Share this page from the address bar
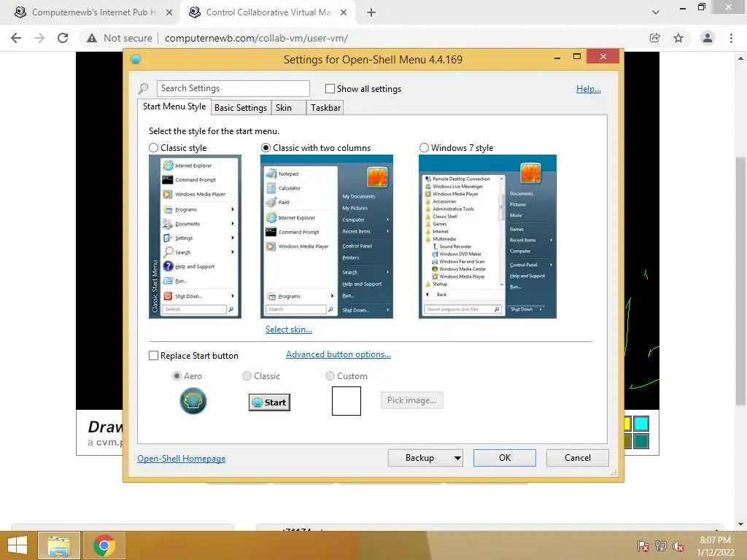Screen dimensions: 747x560 (x=655, y=38)
